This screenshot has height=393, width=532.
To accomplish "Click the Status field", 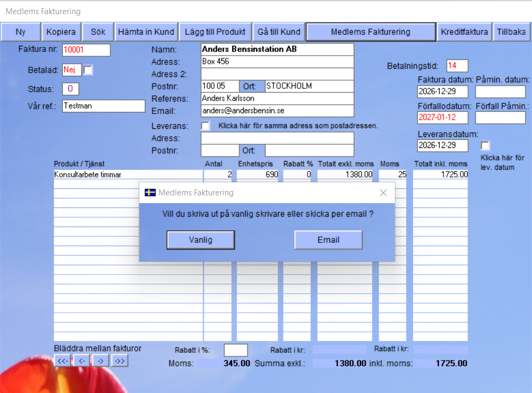I will point(70,89).
